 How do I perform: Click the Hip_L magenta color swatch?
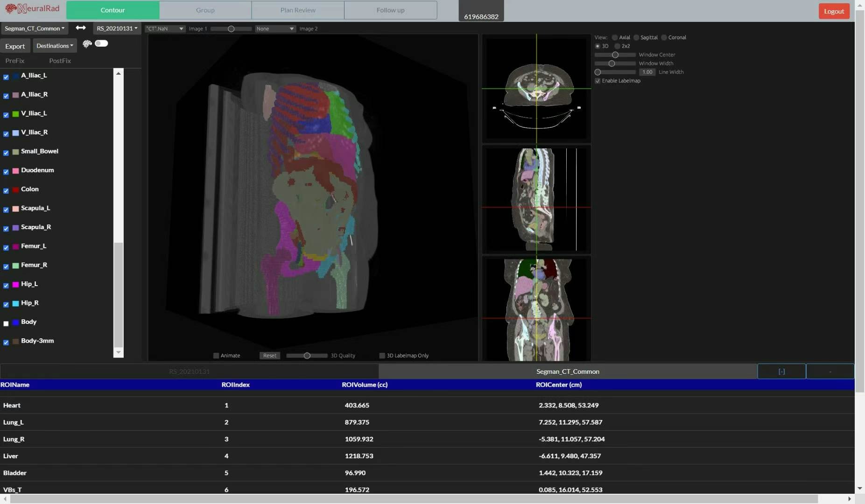pyautogui.click(x=15, y=285)
